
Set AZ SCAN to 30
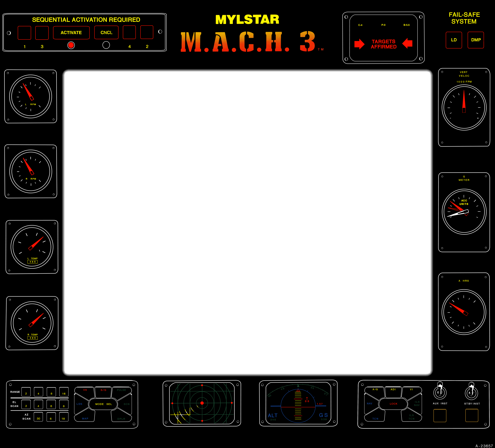pos(38,417)
